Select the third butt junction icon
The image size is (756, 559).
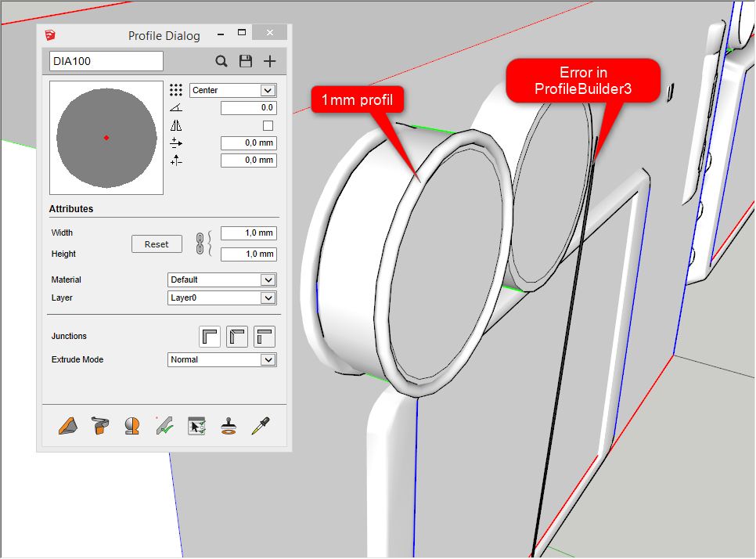click(265, 337)
